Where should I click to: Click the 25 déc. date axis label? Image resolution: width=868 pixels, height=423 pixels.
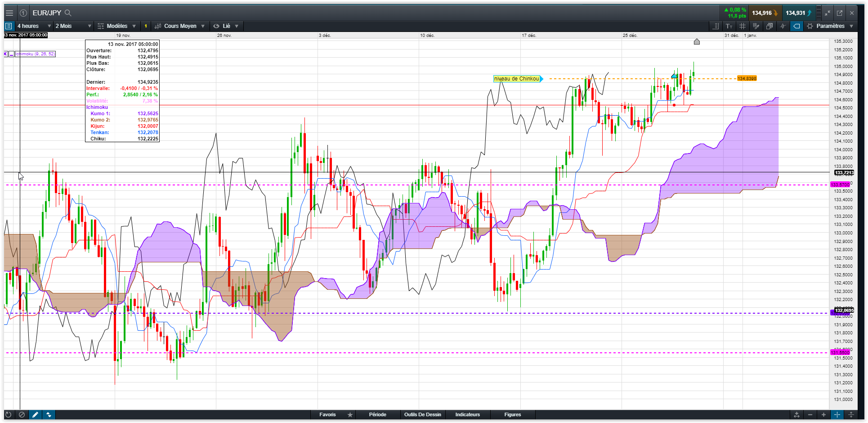coord(630,35)
